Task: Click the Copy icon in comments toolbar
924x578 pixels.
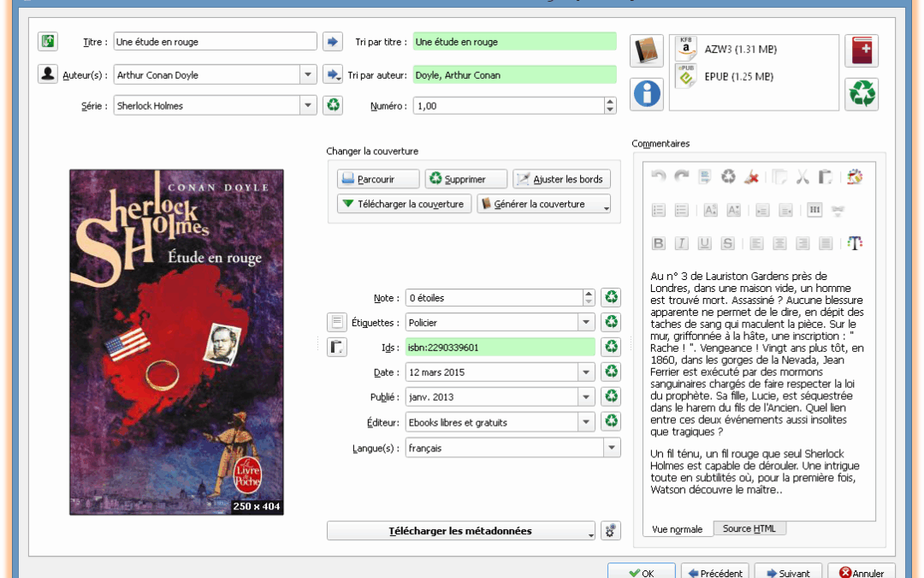Action: [x=779, y=176]
